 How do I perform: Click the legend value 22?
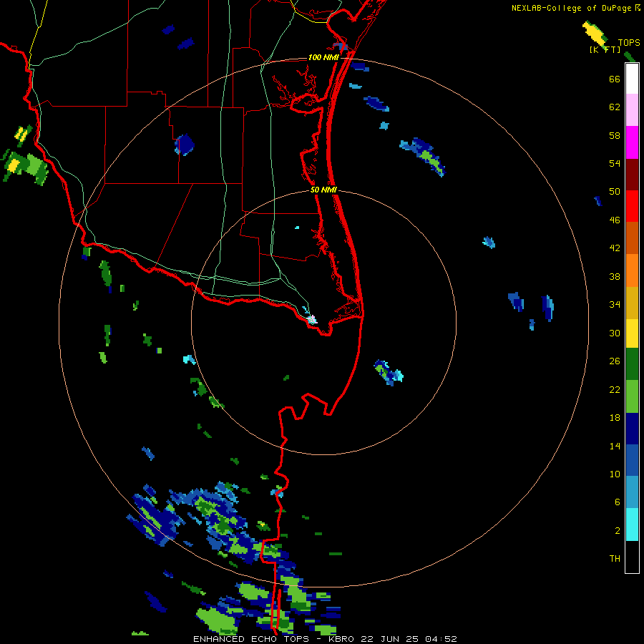pos(615,390)
